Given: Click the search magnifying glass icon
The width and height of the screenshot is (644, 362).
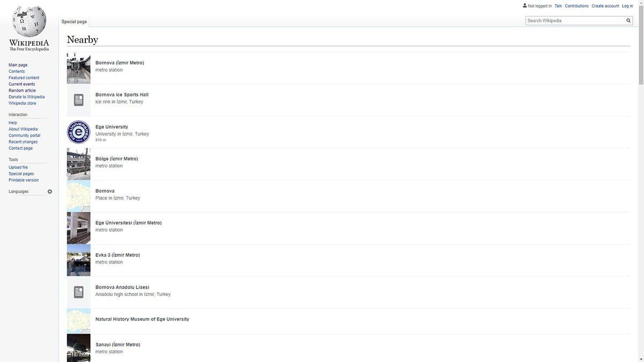Looking at the screenshot, I should (628, 21).
